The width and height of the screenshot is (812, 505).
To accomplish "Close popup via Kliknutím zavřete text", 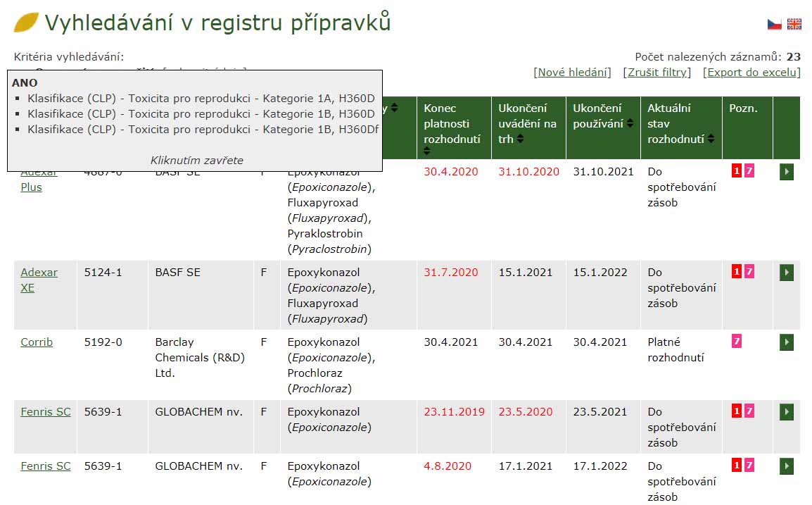I will pos(196,161).
